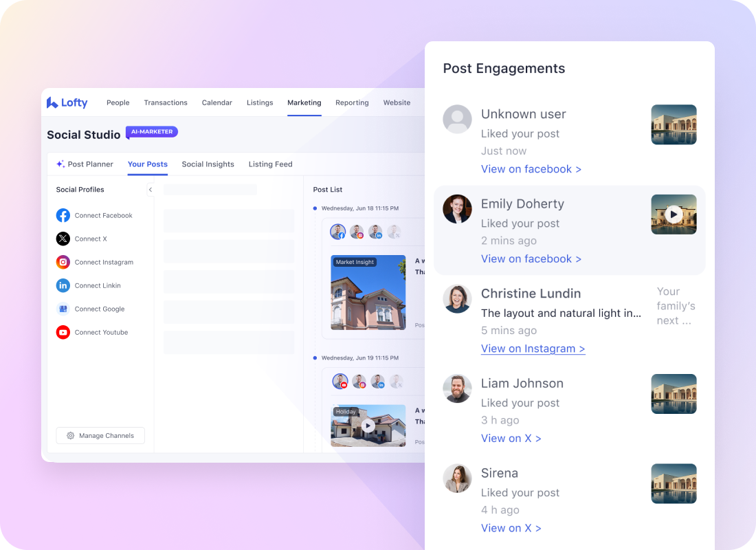Open Emily Doherty's View on facebook link
The height and width of the screenshot is (550, 756).
(x=531, y=259)
